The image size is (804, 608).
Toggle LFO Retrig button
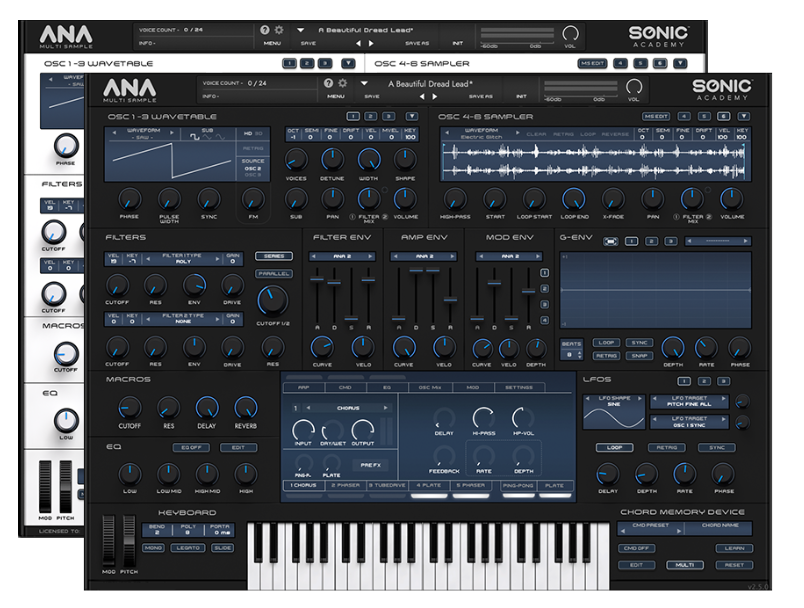coord(667,448)
